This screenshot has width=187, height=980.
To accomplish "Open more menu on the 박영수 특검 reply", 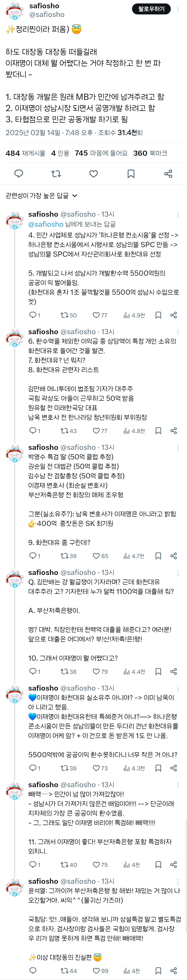I will [178, 448].
